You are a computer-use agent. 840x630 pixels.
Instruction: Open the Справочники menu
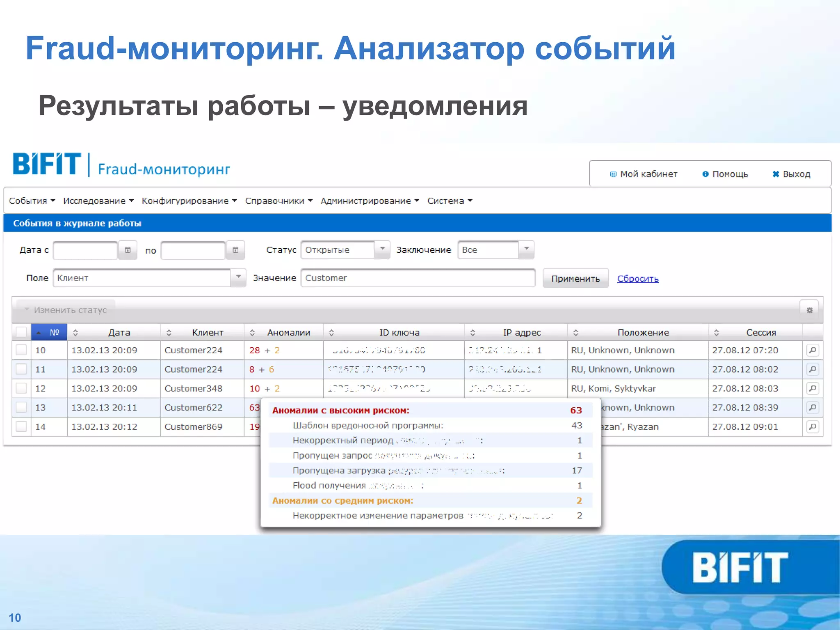pyautogui.click(x=279, y=201)
